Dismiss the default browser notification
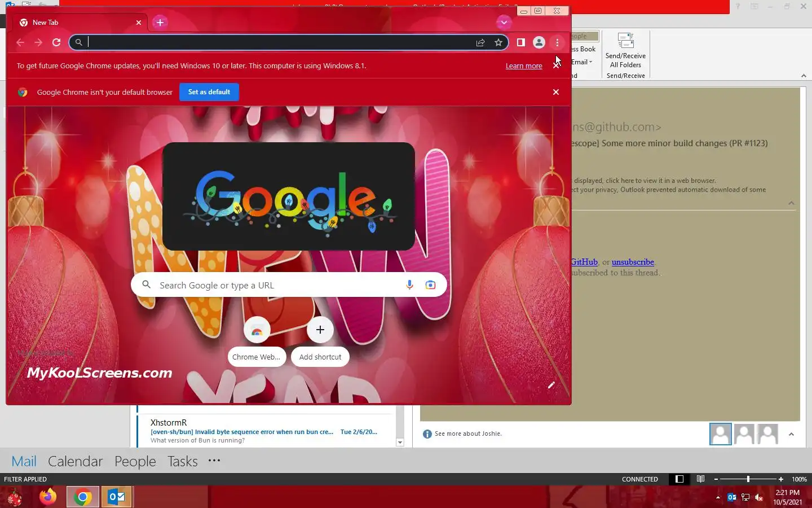The width and height of the screenshot is (812, 508). coord(556,92)
